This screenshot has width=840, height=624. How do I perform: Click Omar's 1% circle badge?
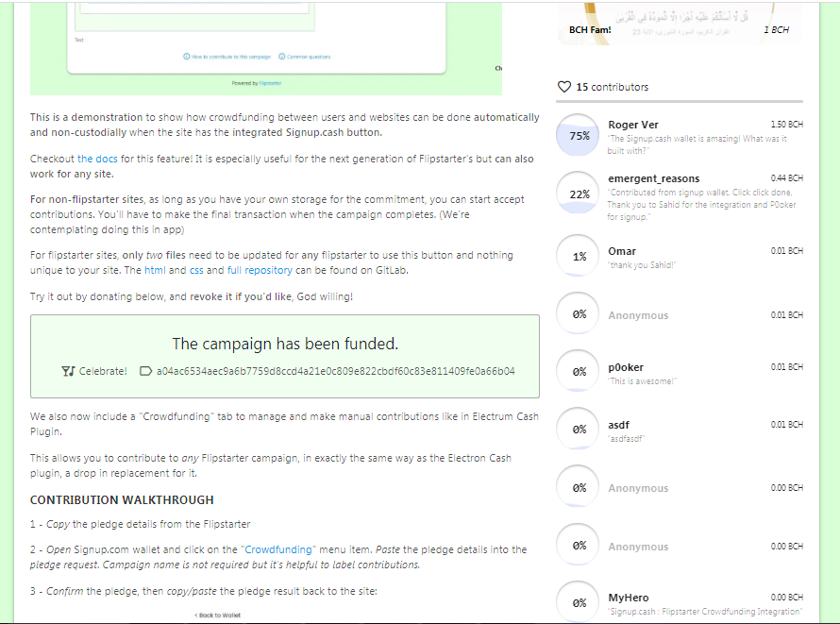[578, 256]
